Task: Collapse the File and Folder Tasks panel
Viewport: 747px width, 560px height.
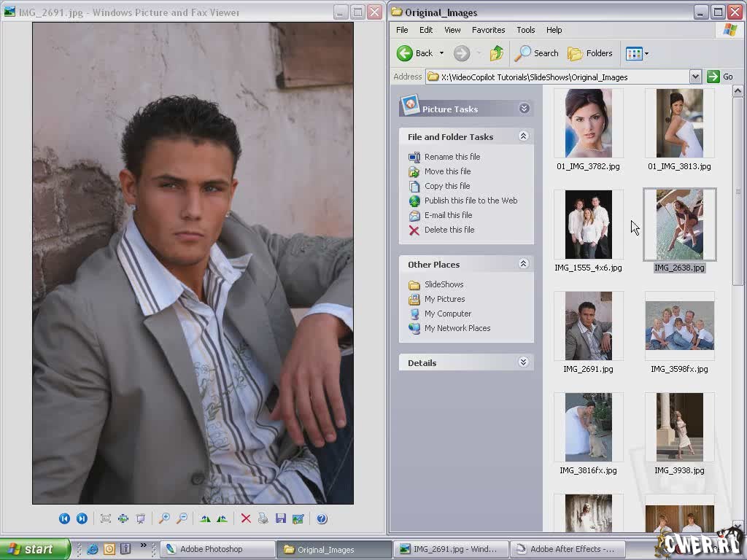Action: click(x=523, y=136)
